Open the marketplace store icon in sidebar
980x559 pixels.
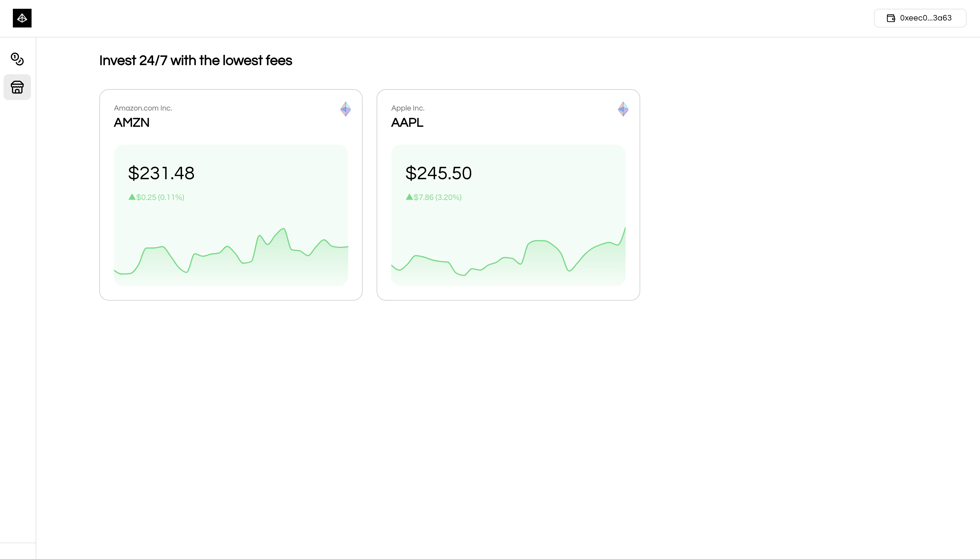17,87
